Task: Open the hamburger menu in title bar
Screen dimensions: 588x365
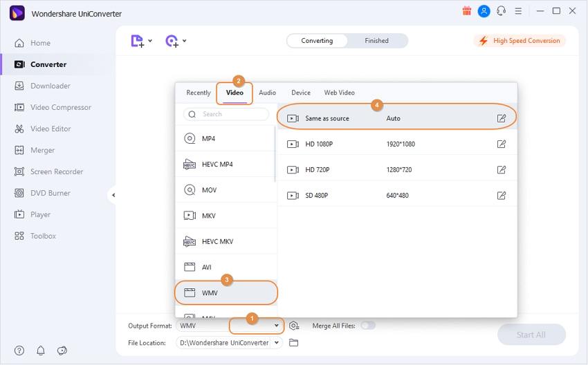Action: 518,11
